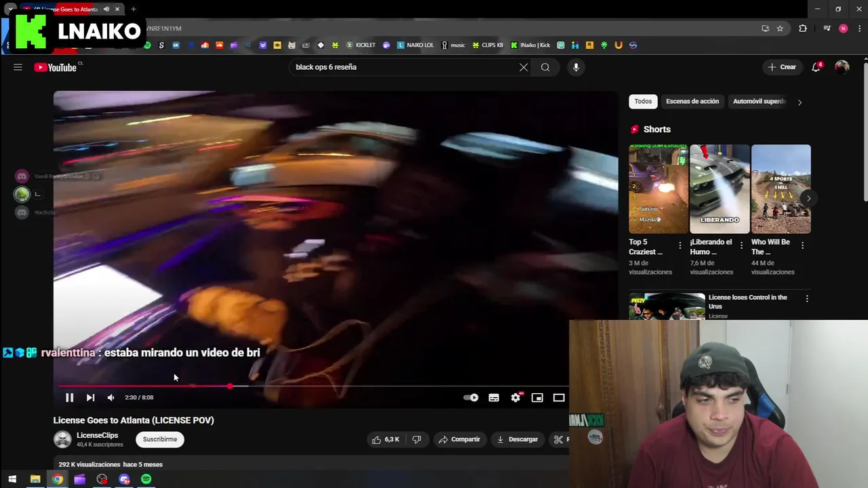Open options for Who Will Be The short
This screenshot has width=868, height=488.
(x=803, y=245)
